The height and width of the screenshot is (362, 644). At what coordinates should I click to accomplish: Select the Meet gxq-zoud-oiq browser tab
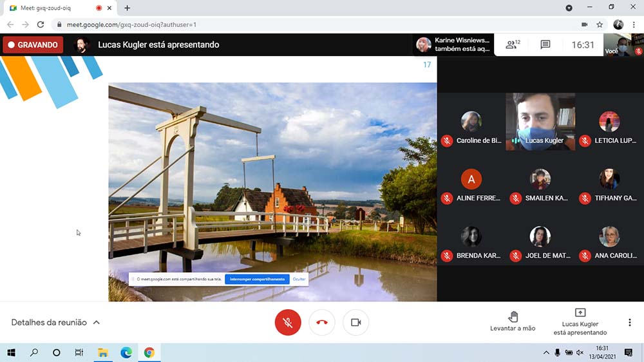click(59, 8)
